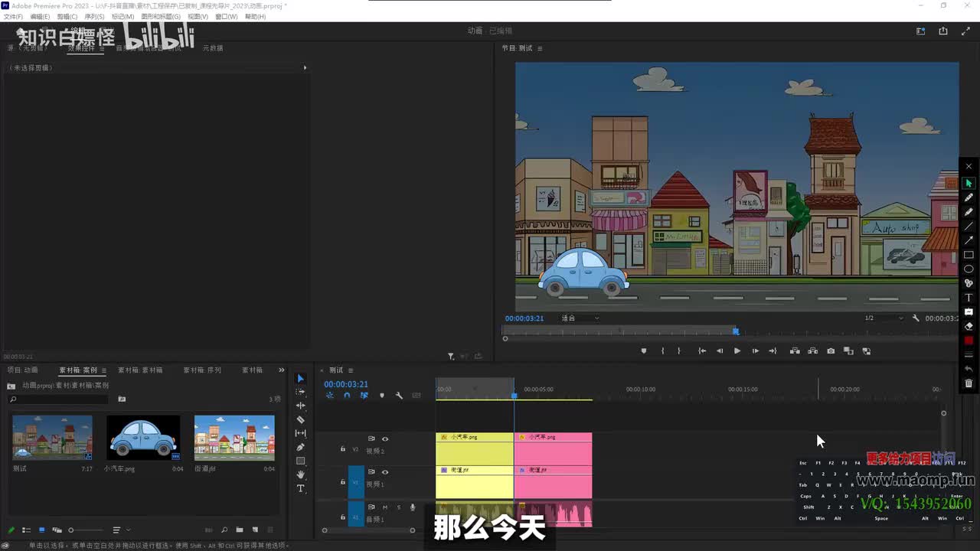Click the Add Marker icon in the timeline
The height and width of the screenshot is (551, 980).
(382, 396)
